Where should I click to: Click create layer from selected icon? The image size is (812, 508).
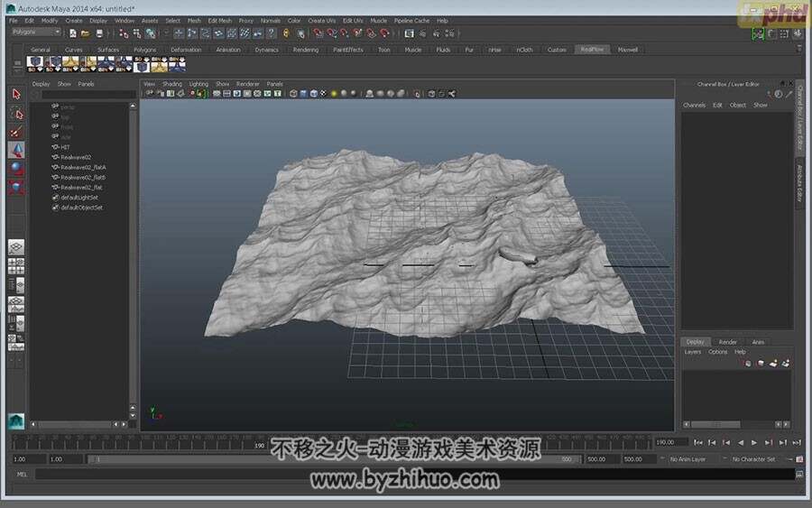pos(786,364)
